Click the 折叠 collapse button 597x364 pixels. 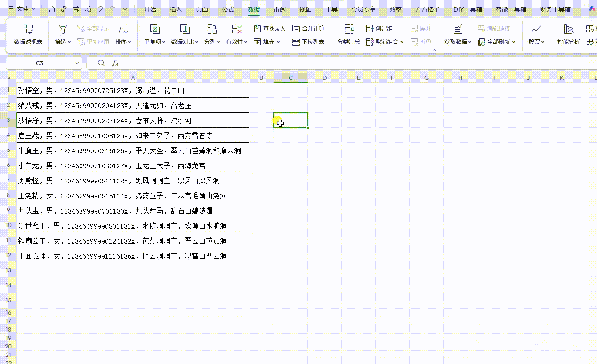coord(421,42)
